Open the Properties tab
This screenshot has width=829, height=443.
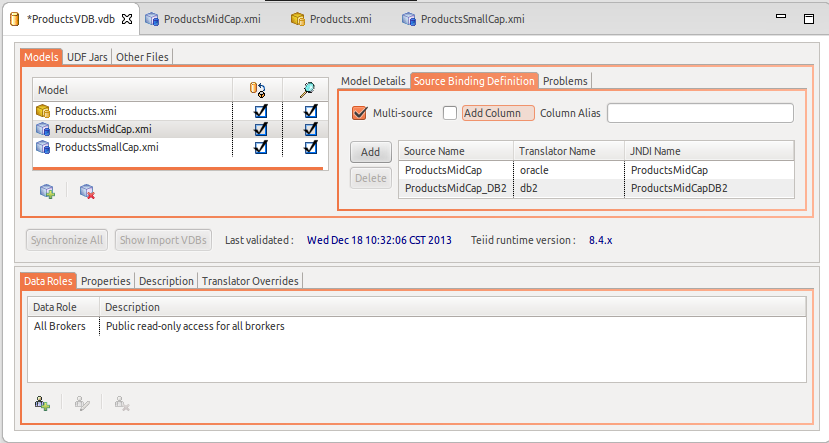point(106,281)
